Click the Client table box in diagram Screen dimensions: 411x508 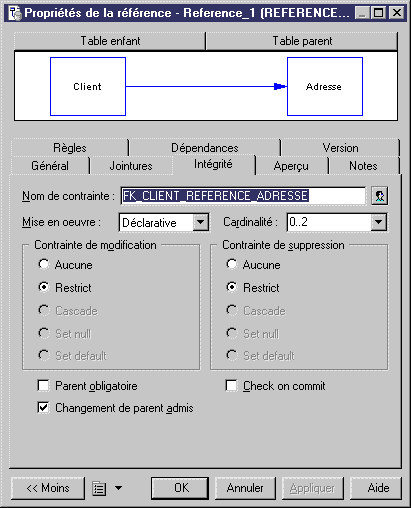88,87
